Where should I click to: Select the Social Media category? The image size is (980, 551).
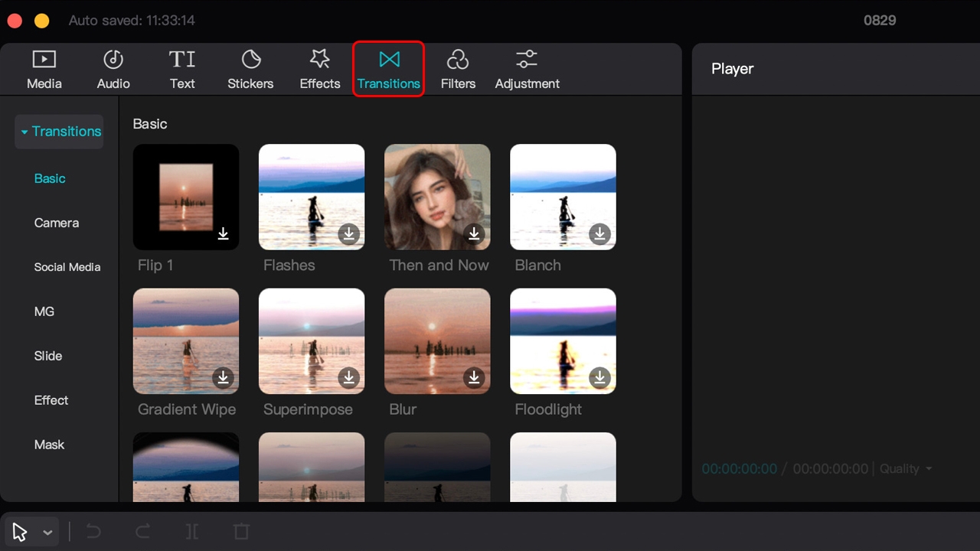[67, 267]
